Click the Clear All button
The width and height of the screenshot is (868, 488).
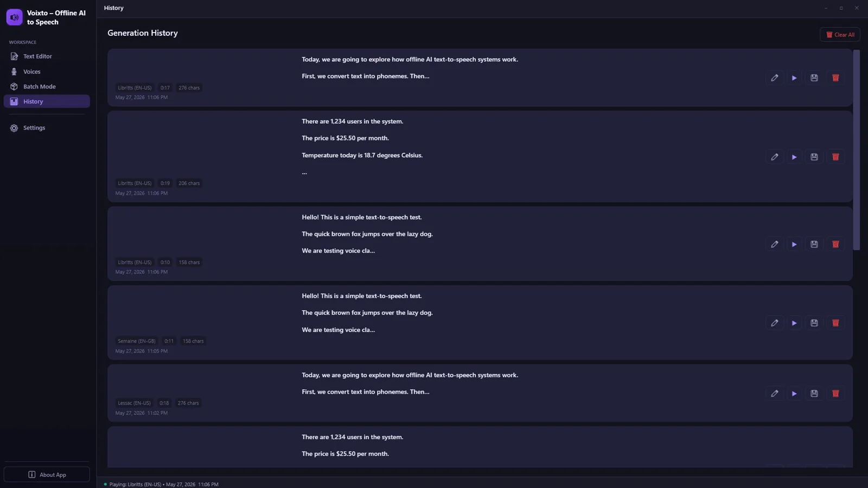point(840,35)
